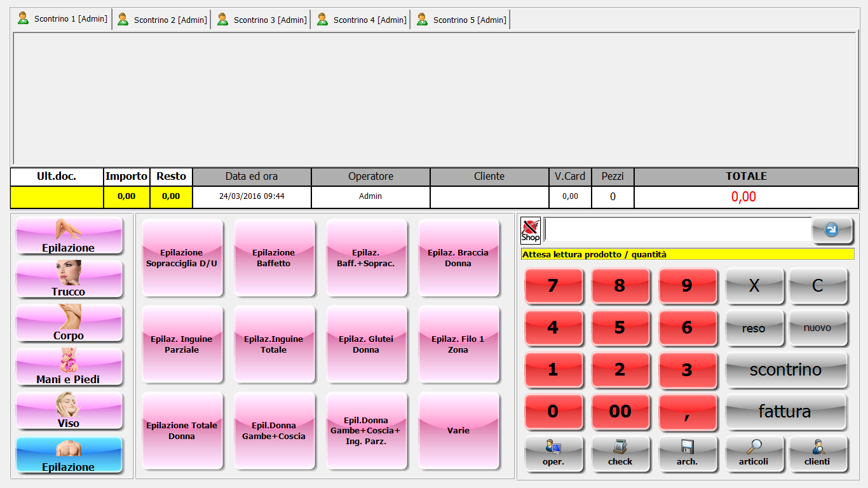Open the arch. archive button
868x488 pixels.
click(687, 454)
